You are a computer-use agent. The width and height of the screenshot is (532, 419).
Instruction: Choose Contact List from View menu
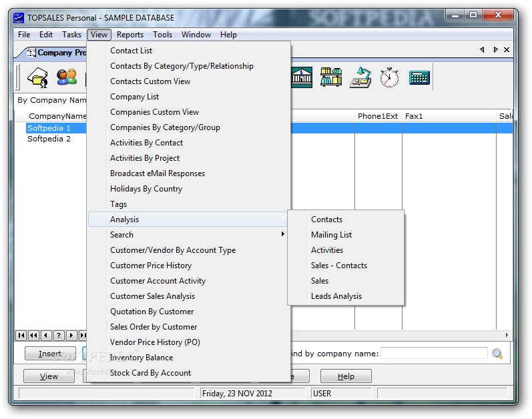tap(189, 51)
